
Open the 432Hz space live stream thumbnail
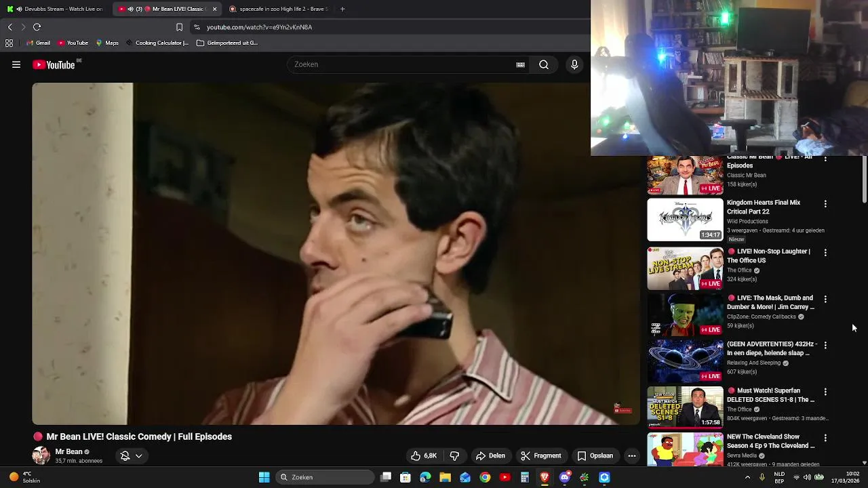(685, 361)
